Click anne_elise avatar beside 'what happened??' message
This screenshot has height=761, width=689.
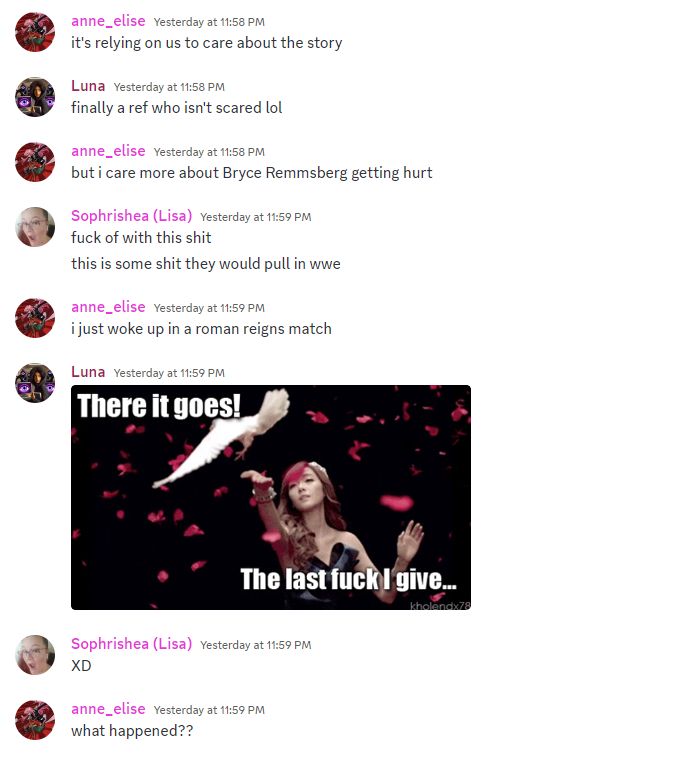coord(35,720)
